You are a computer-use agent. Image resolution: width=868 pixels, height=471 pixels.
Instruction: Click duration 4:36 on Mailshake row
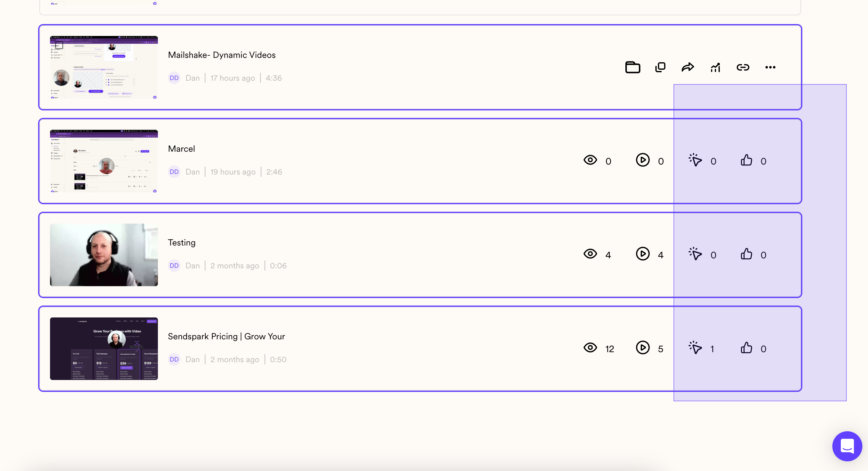pos(274,78)
